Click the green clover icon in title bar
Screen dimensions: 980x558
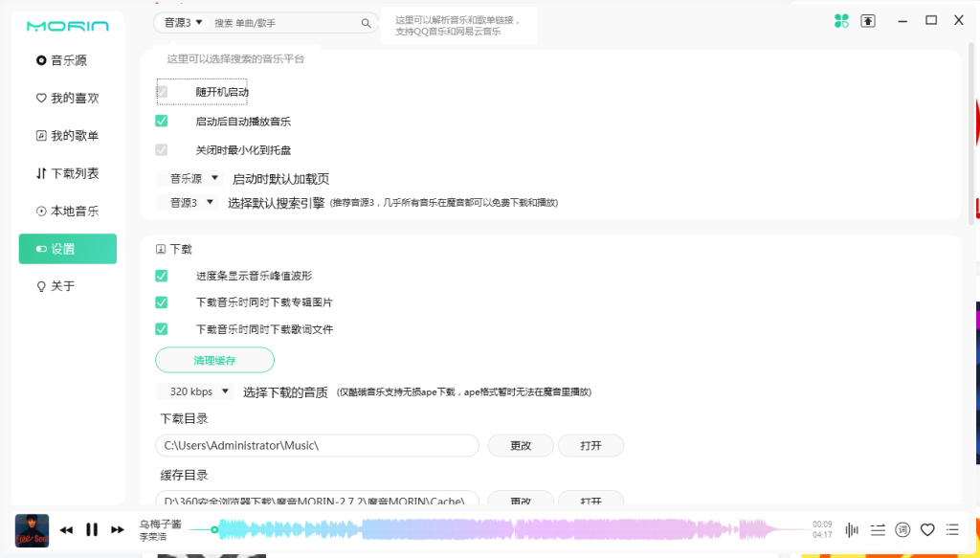[x=841, y=20]
